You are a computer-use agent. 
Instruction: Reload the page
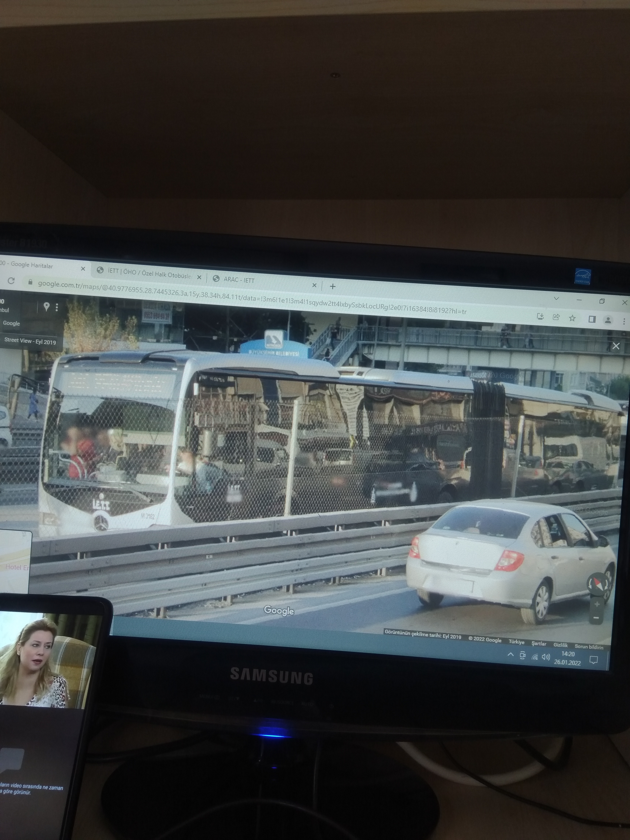click(11, 281)
